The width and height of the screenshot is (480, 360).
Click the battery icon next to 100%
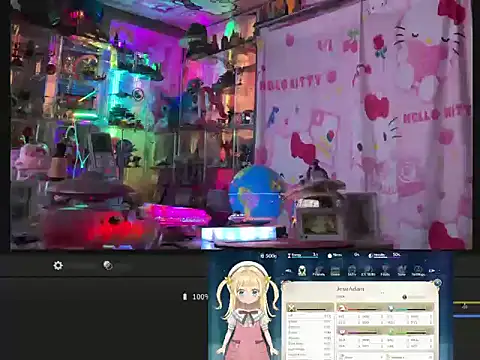(x=185, y=296)
